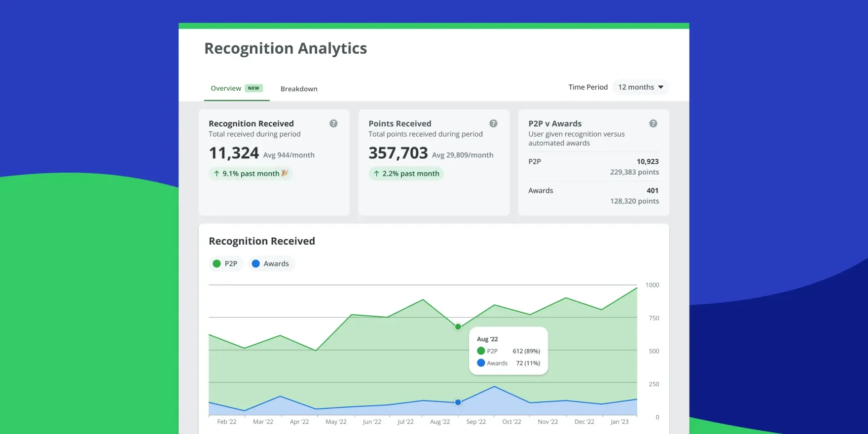This screenshot has height=434, width=868.
Task: Click the May '22 axis label
Action: click(336, 422)
